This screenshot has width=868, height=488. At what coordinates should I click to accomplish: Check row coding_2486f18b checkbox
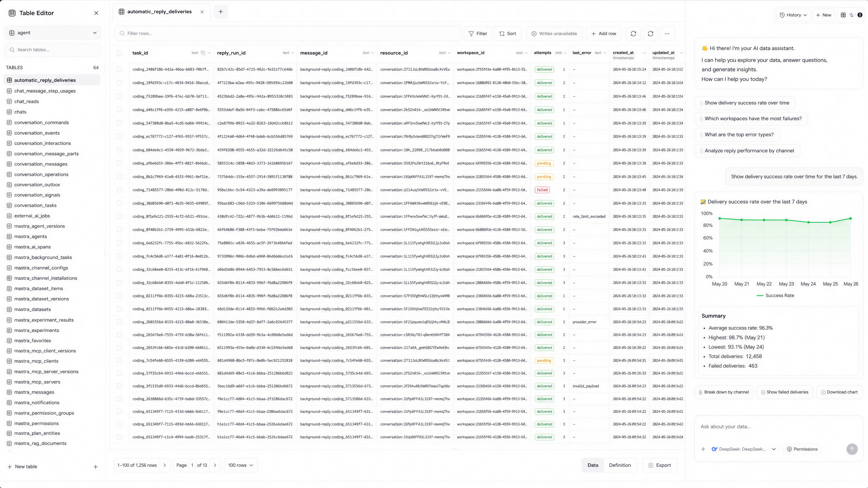point(120,69)
